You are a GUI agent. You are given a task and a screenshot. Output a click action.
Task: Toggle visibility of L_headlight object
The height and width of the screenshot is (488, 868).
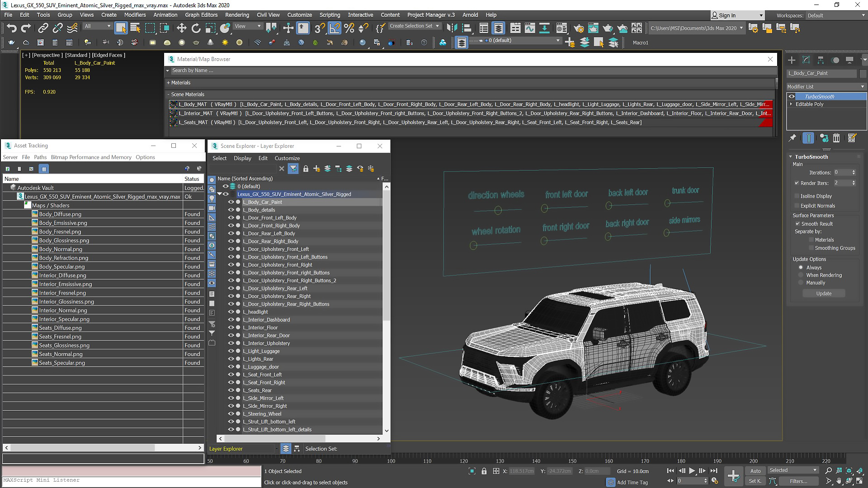click(x=231, y=312)
